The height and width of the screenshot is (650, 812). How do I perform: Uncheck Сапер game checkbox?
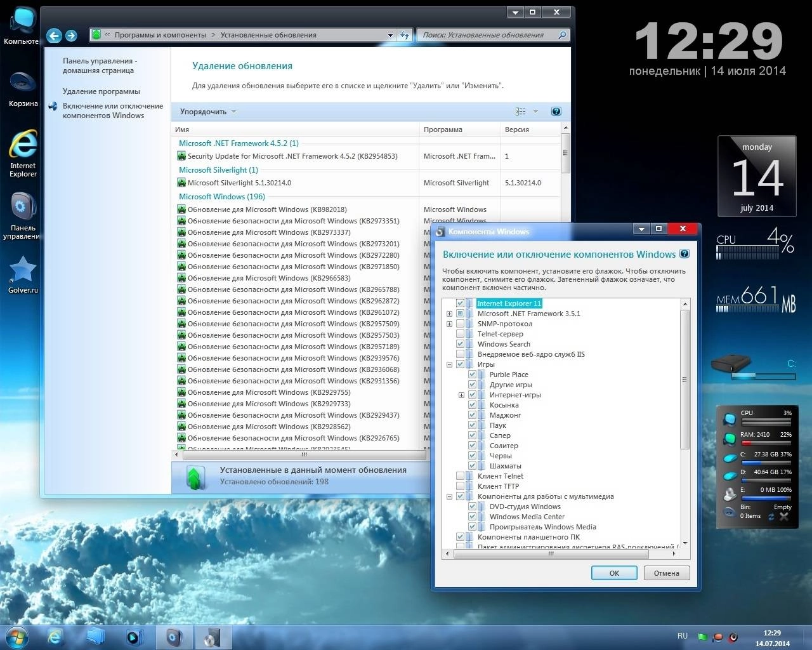tap(473, 435)
